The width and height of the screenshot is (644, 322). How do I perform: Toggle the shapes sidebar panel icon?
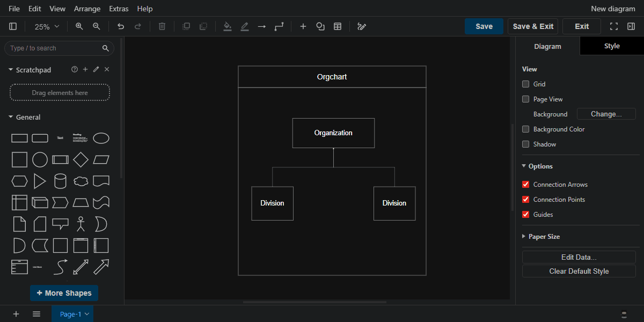pyautogui.click(x=13, y=26)
